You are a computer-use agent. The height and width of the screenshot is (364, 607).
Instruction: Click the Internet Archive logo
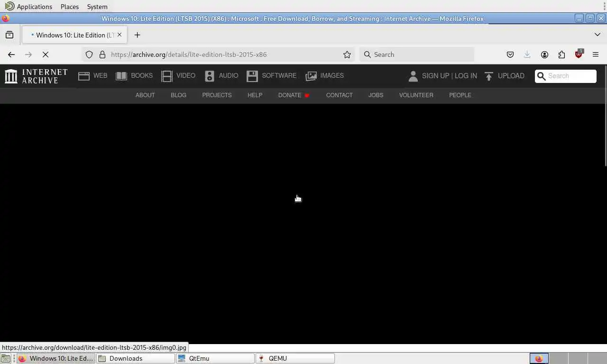tap(36, 76)
